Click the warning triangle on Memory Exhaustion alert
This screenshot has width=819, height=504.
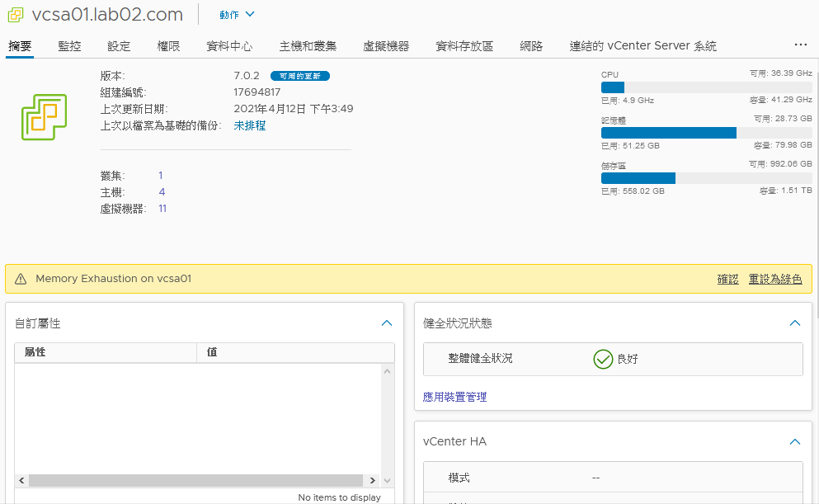(x=21, y=279)
